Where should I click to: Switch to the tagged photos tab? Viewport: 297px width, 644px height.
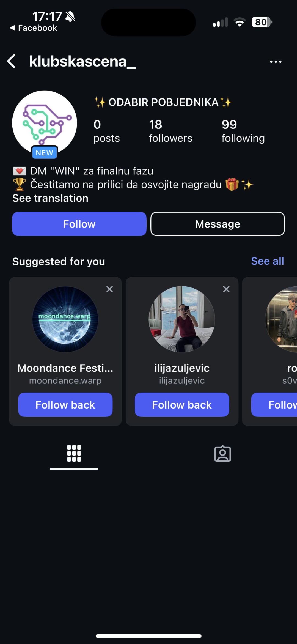click(222, 453)
